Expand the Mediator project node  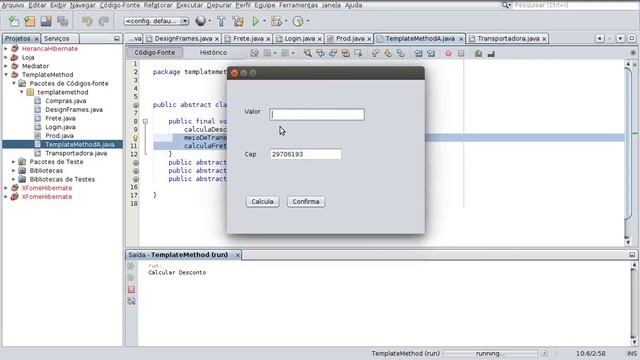pyautogui.click(x=6, y=66)
